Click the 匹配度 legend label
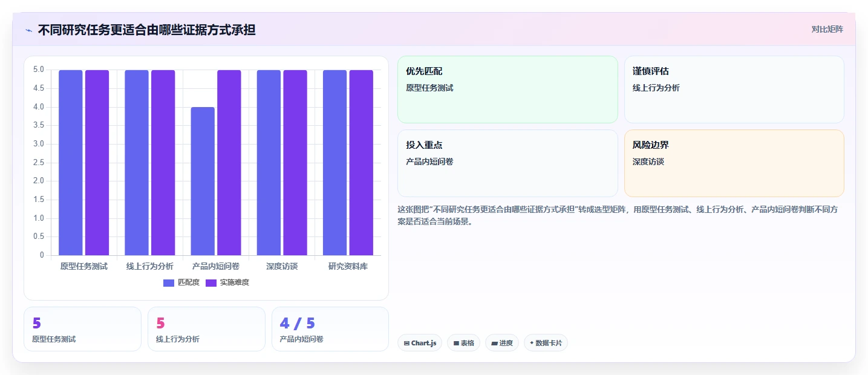The height and width of the screenshot is (375, 868). pyautogui.click(x=189, y=282)
